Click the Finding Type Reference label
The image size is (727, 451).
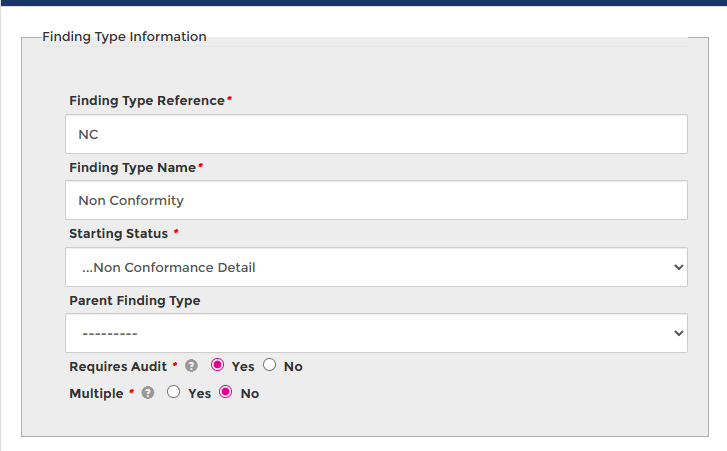point(147,101)
